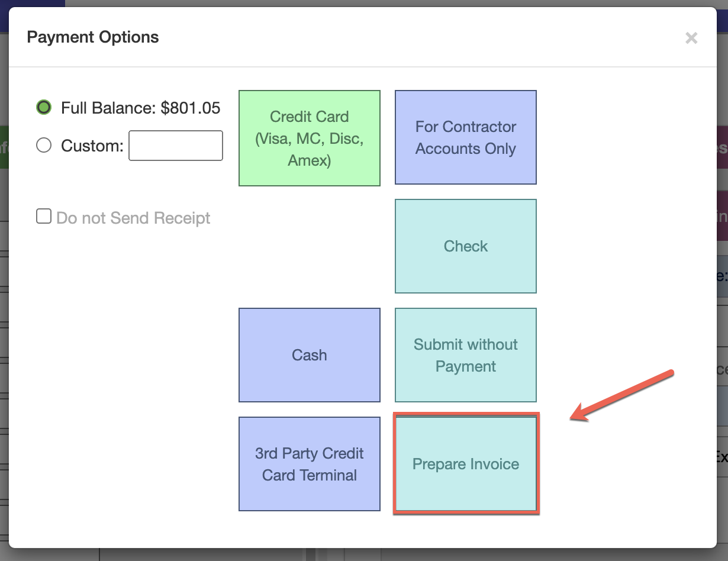
Task: Click the "Custom:" label text
Action: (x=92, y=146)
